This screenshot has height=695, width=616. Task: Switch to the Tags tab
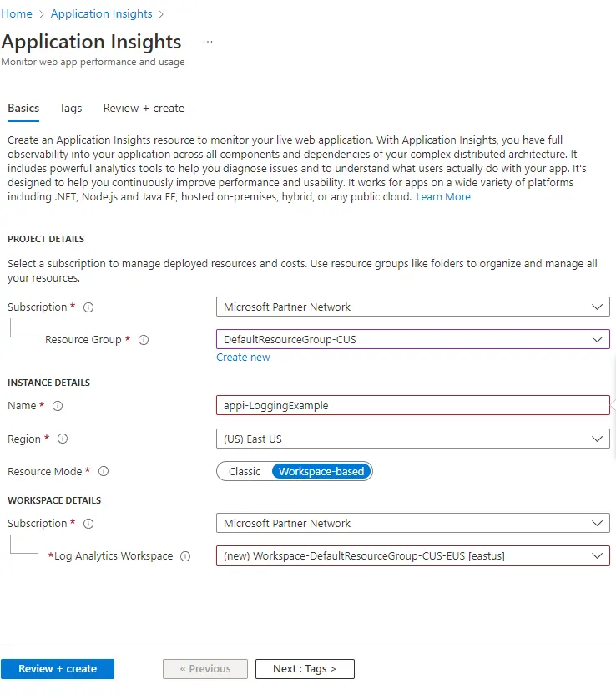tap(70, 108)
